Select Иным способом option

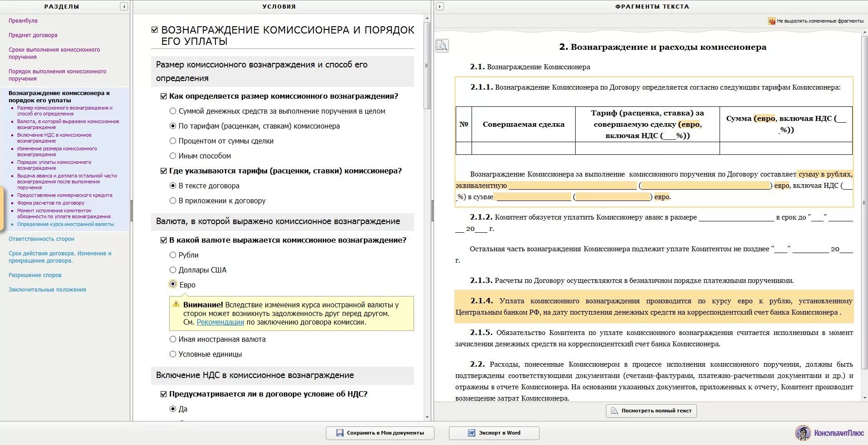click(173, 156)
